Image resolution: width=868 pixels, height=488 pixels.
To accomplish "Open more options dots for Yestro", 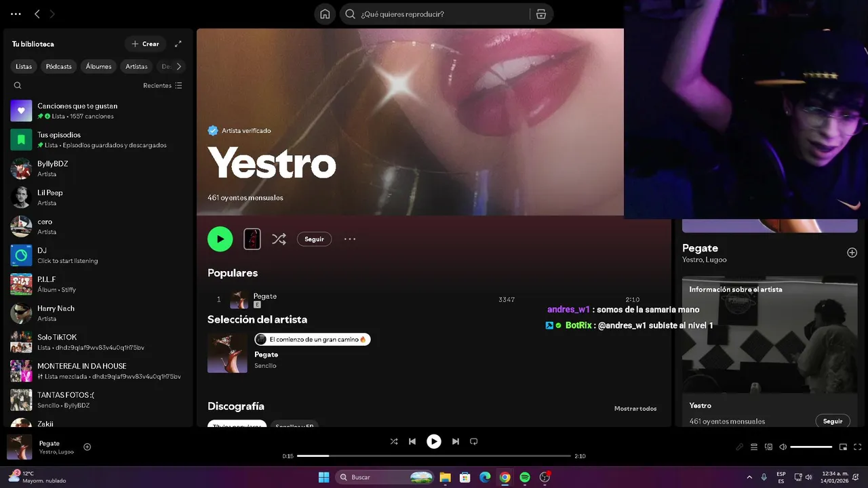I will click(350, 239).
